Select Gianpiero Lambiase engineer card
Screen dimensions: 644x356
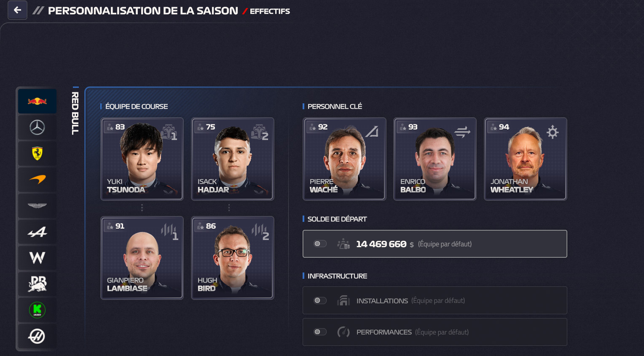[x=142, y=258]
